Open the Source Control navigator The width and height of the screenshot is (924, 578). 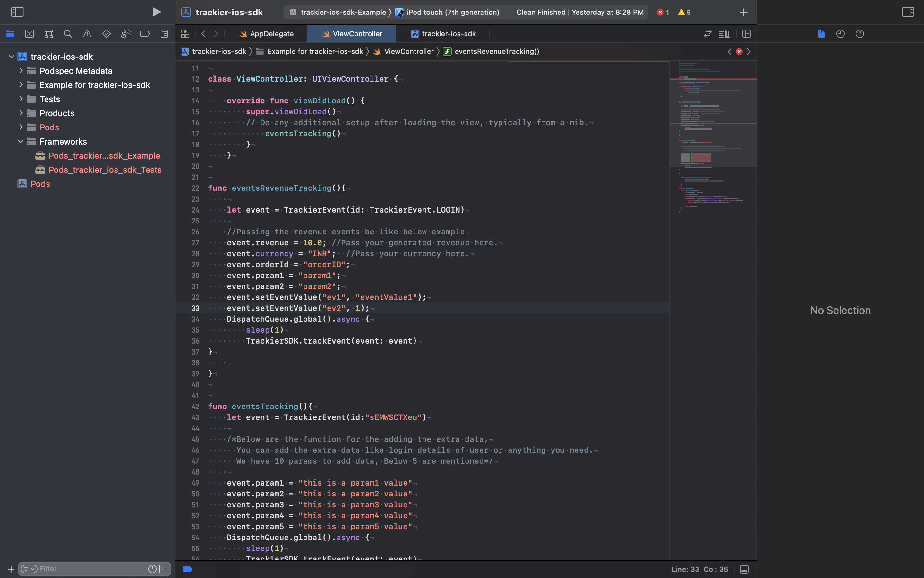[x=30, y=34]
